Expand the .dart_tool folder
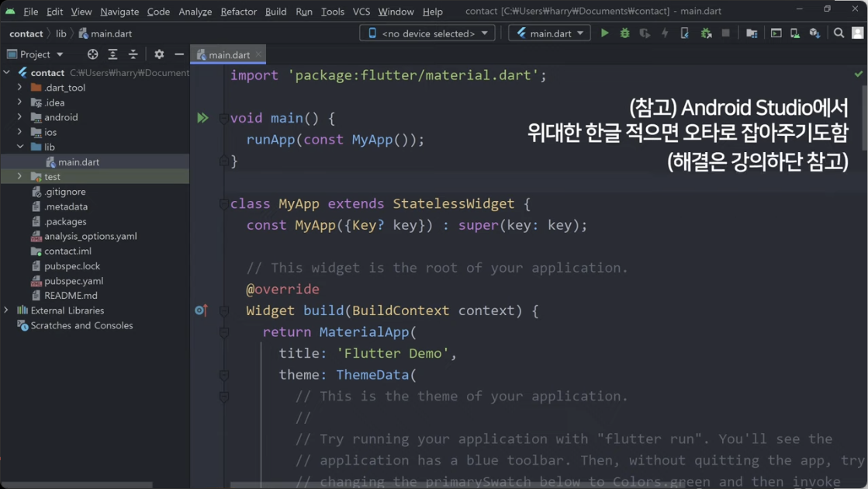 pos(20,88)
